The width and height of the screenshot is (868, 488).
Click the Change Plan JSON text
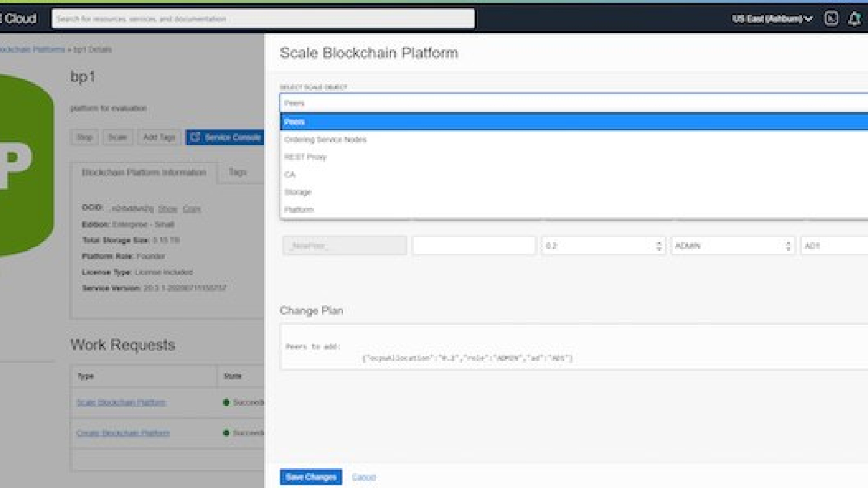(467, 358)
